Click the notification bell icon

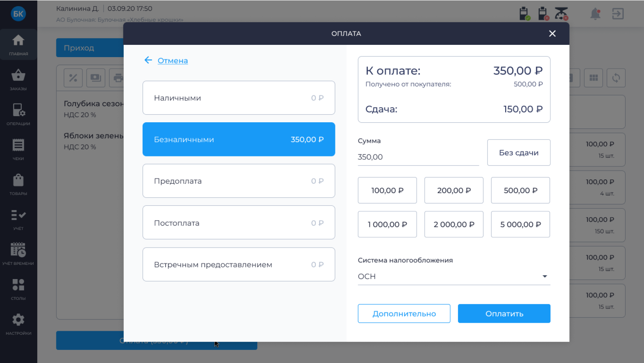[x=595, y=14]
